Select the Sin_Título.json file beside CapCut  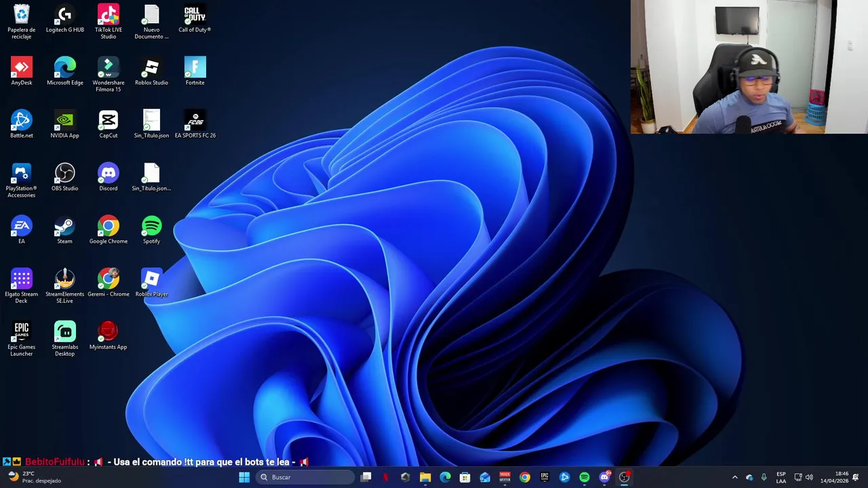coord(151,125)
